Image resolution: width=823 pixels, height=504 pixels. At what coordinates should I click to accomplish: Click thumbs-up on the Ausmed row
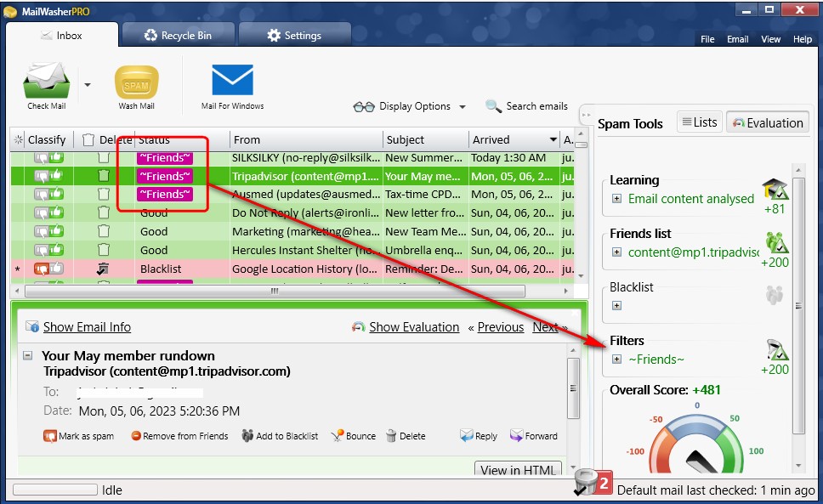point(56,195)
